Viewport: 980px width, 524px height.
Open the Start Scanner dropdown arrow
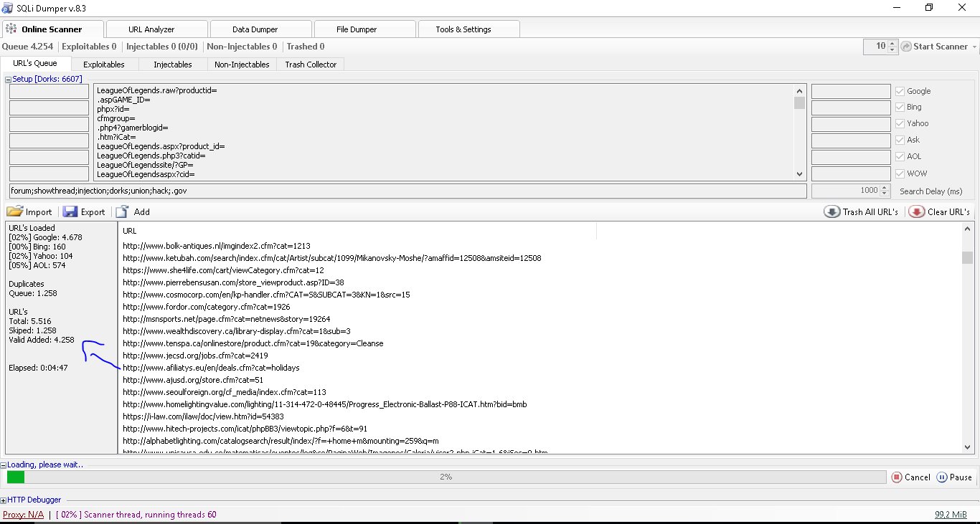point(974,47)
